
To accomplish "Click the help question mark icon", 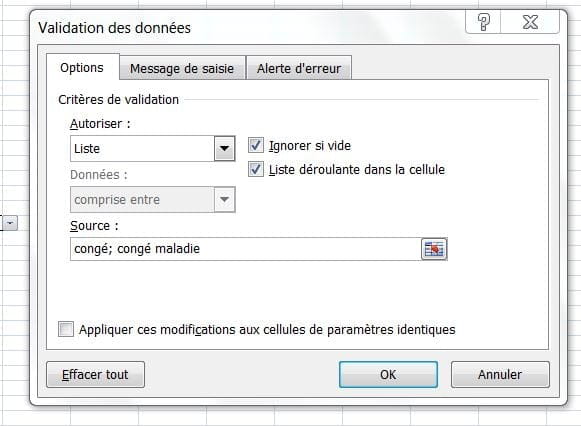I will 483,22.
